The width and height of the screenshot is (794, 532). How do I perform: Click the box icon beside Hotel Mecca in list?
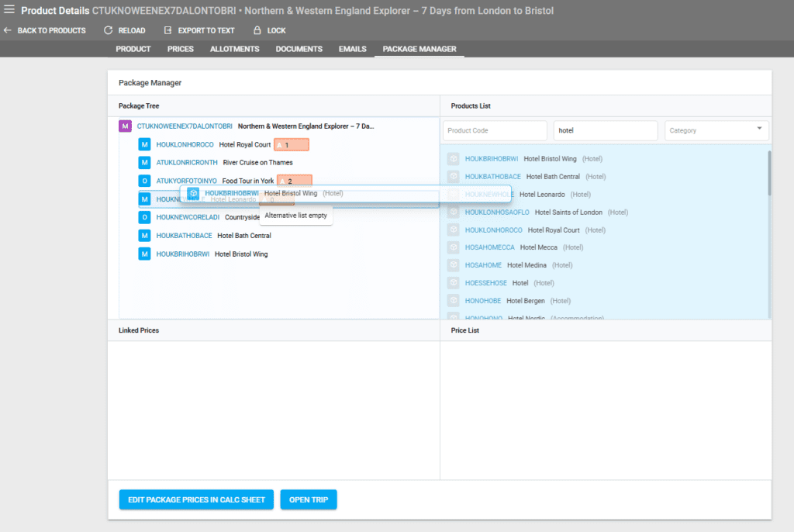(x=454, y=247)
